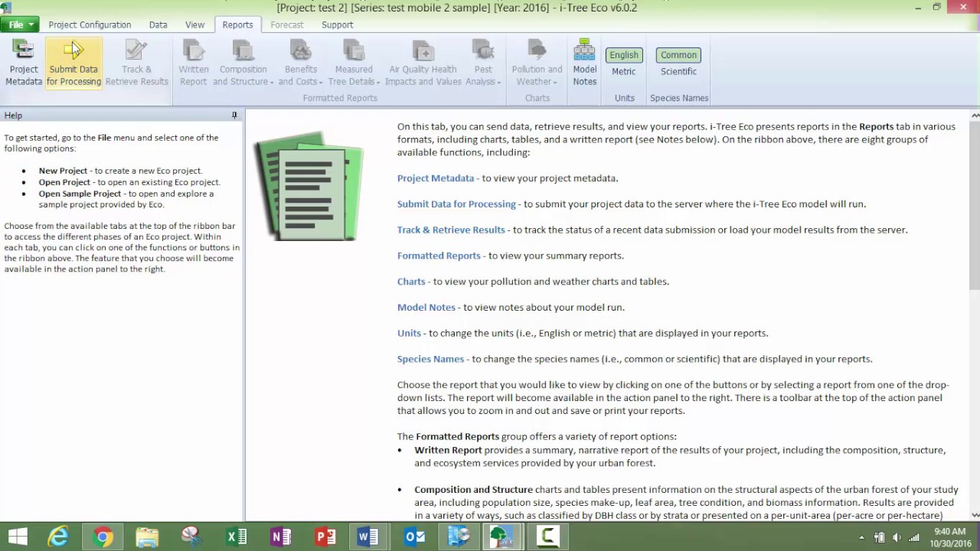Select English units
Screen dimensions: 980x551
[x=623, y=55]
